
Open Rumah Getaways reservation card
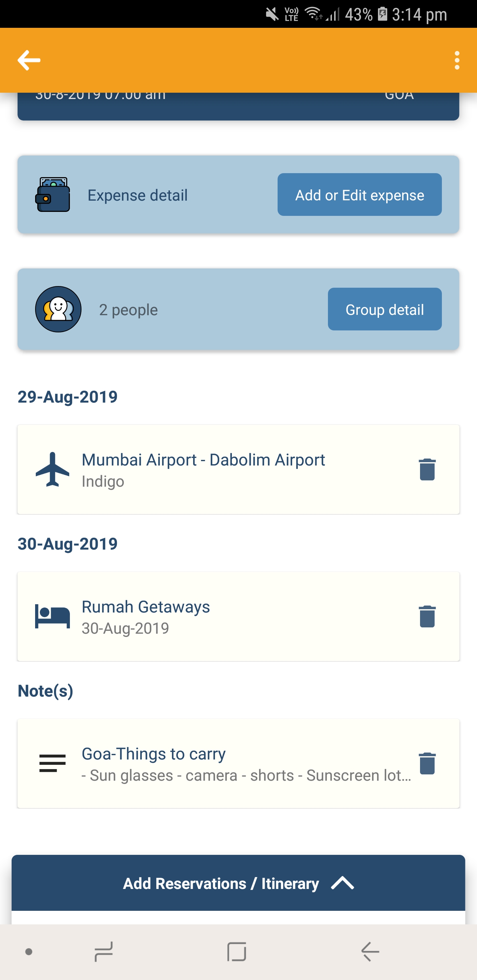pyautogui.click(x=146, y=607)
